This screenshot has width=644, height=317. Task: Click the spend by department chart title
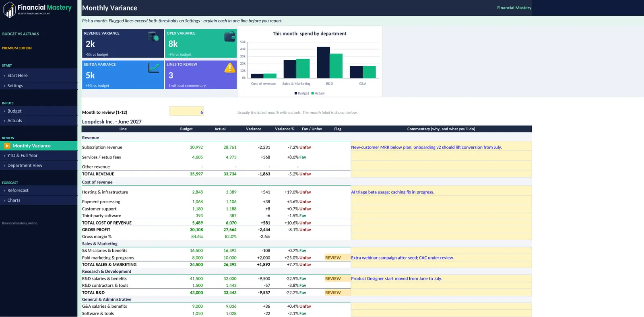coord(310,34)
